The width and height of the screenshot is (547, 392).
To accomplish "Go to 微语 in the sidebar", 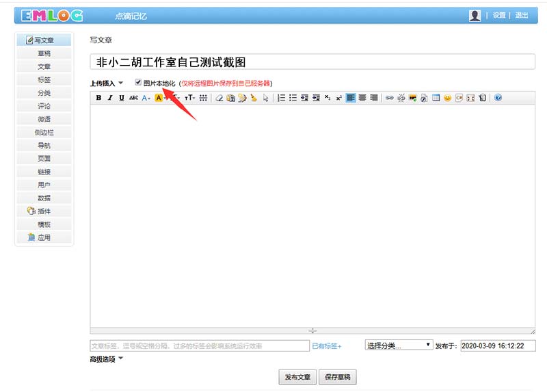I will (x=44, y=119).
